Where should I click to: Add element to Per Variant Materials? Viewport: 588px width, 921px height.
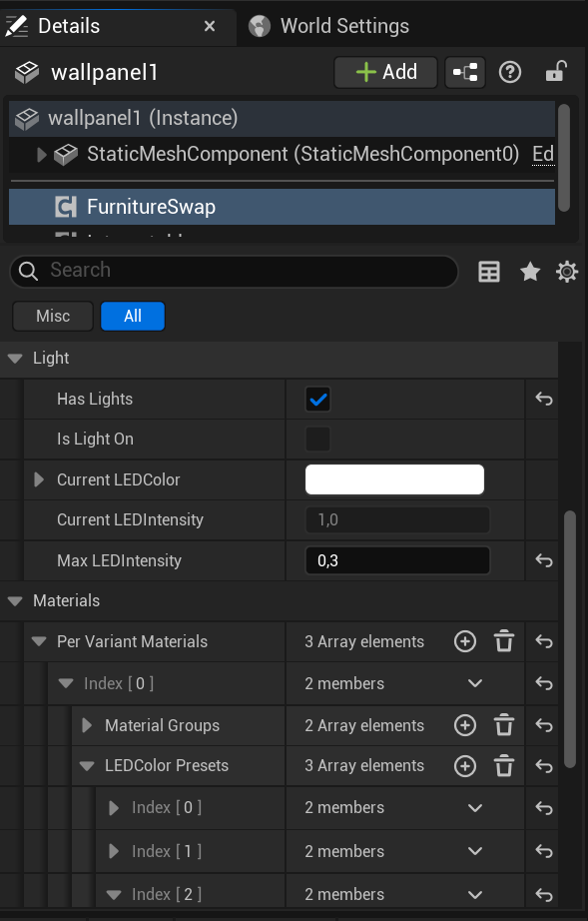point(465,641)
